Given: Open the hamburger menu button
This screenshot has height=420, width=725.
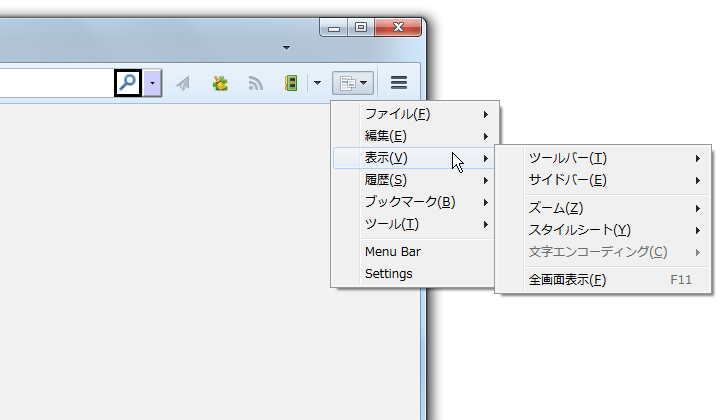Looking at the screenshot, I should pos(399,83).
